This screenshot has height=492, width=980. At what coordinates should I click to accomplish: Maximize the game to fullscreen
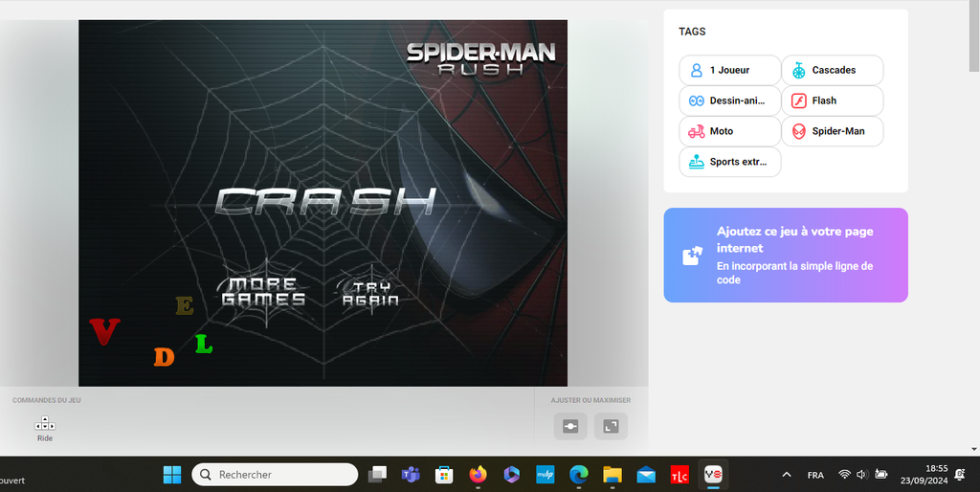pos(611,426)
